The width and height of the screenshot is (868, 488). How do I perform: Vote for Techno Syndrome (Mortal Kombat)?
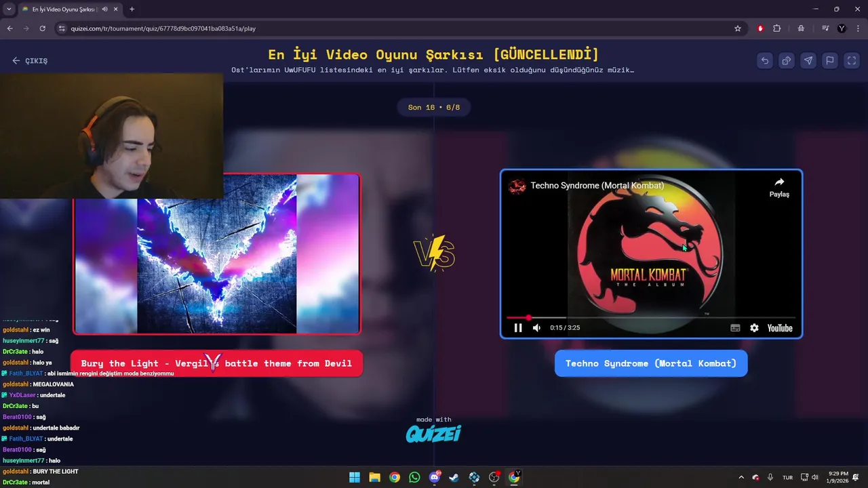651,363
